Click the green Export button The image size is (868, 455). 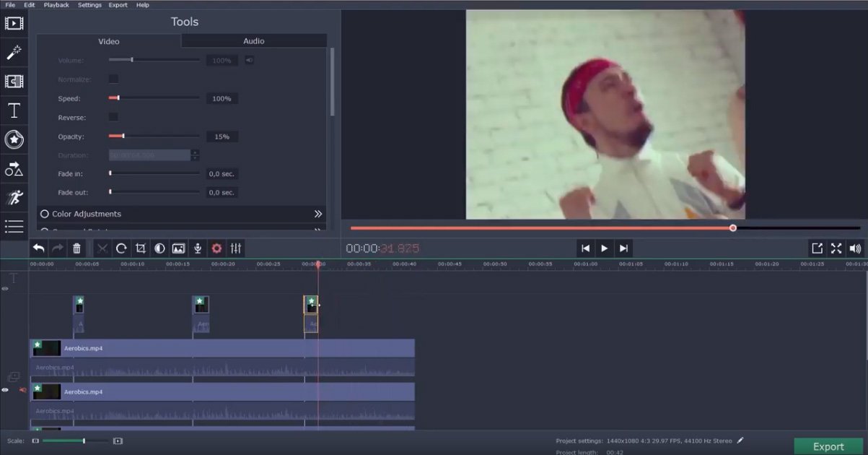(828, 446)
